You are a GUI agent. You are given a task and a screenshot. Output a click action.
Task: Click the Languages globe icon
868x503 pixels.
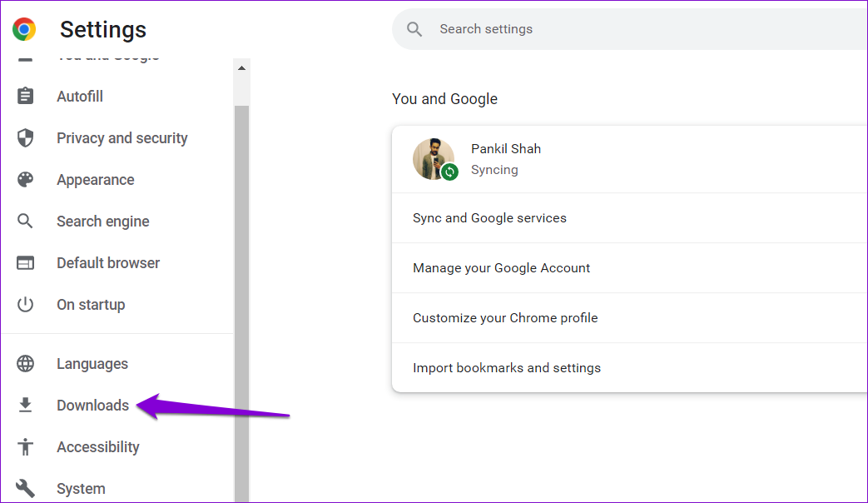(x=25, y=363)
